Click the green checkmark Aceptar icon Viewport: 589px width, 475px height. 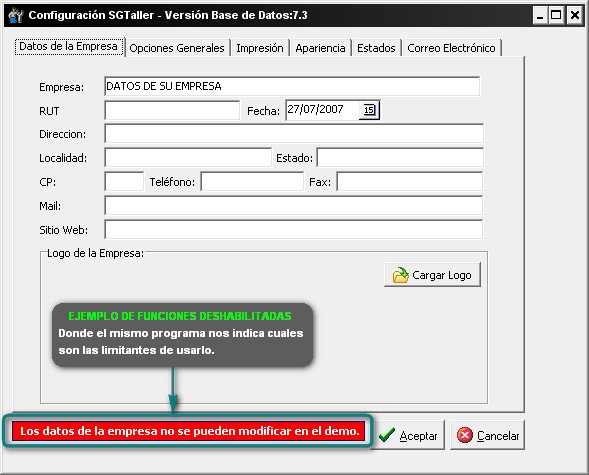click(387, 435)
